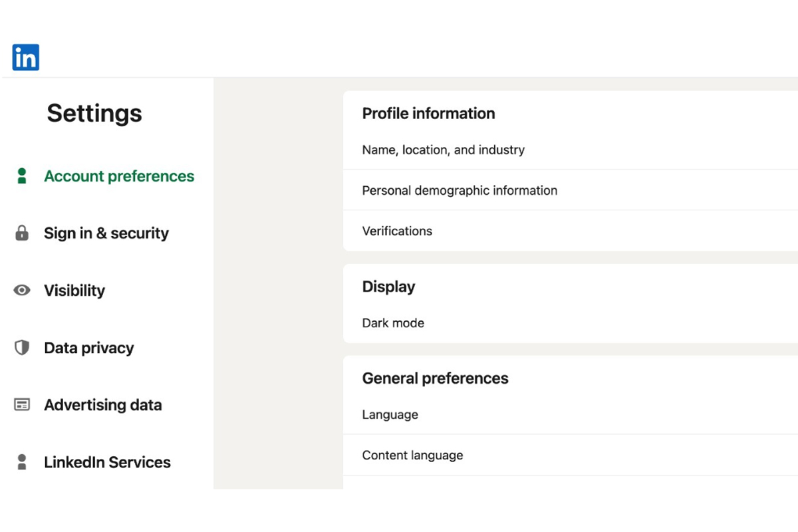The width and height of the screenshot is (798, 532).
Task: Click the person icon beside LinkedIn Services
Action: click(x=22, y=462)
